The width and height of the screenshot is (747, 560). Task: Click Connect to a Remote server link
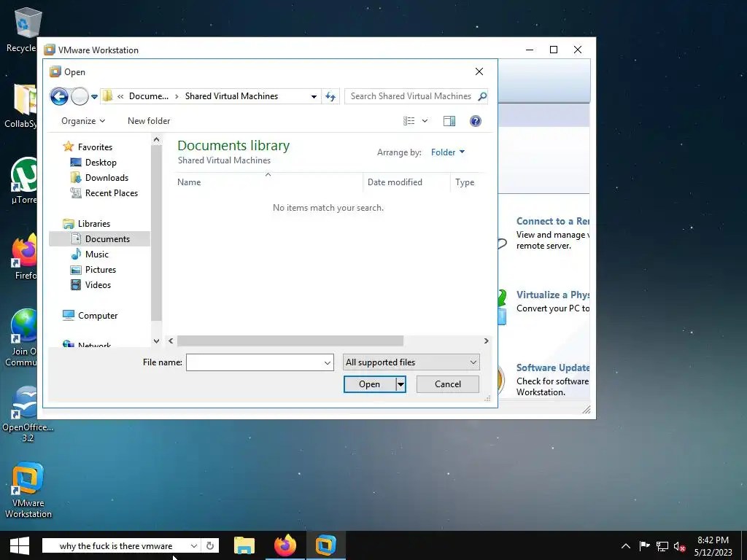(553, 221)
